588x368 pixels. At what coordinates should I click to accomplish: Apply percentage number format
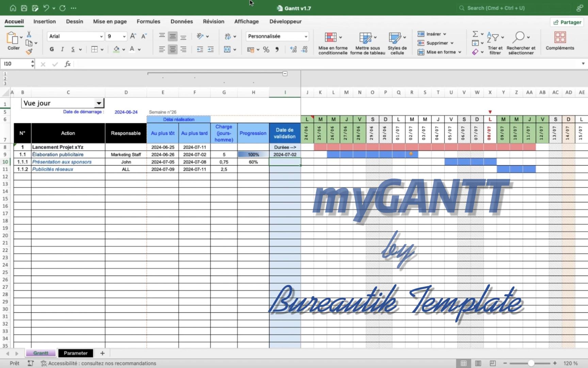tap(266, 49)
